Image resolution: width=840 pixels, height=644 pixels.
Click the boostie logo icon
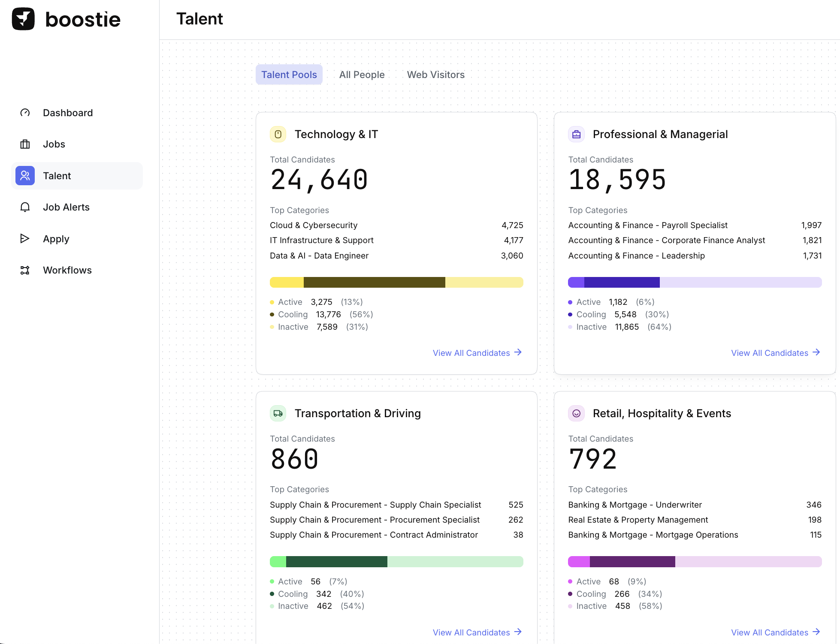click(x=23, y=19)
